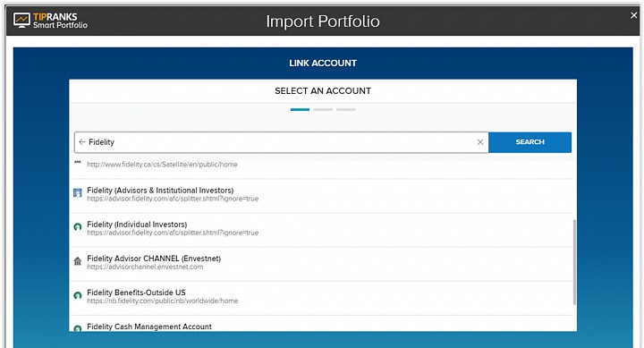Screen dimensions: 644x348
Task: Click the back arrow in search field
Action: click(81, 142)
